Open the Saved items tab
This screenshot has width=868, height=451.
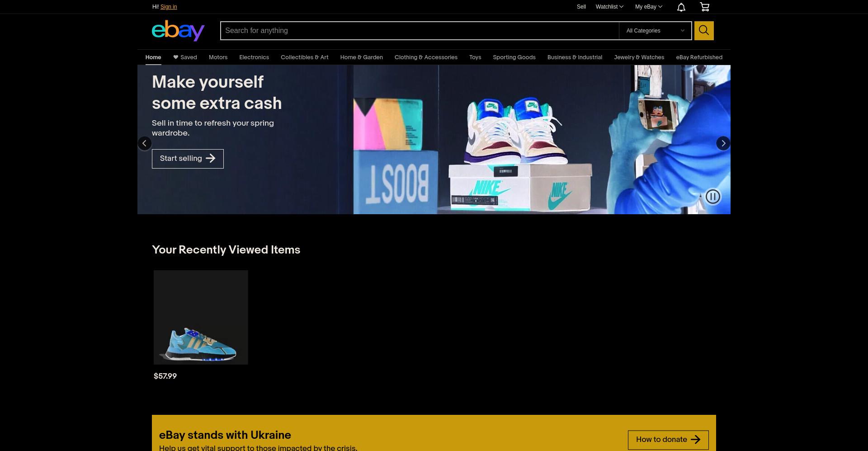coord(185,57)
